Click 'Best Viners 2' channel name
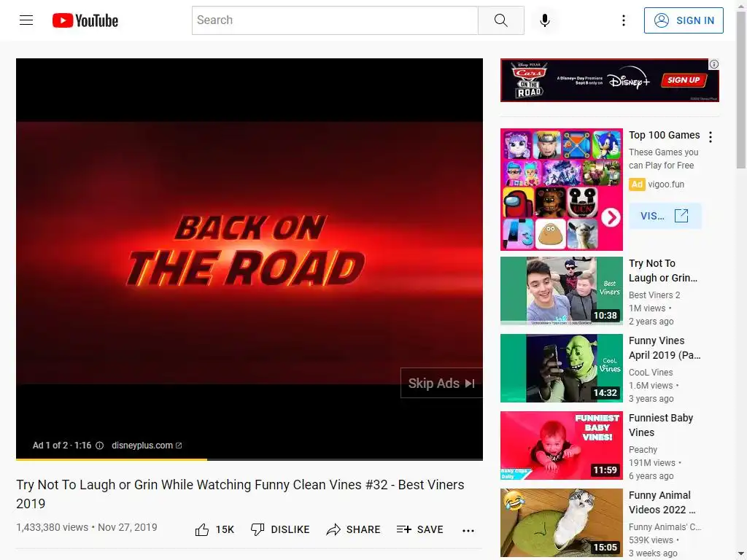747x560 pixels. pos(654,295)
